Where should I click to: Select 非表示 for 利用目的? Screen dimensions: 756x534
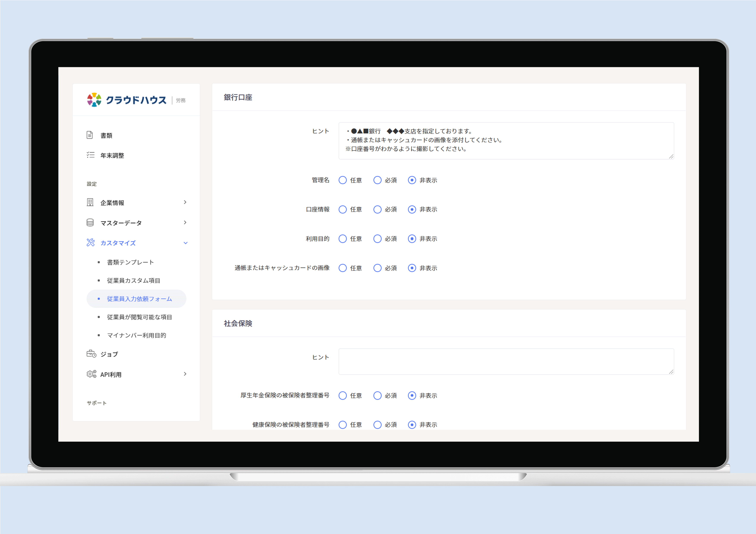(412, 239)
